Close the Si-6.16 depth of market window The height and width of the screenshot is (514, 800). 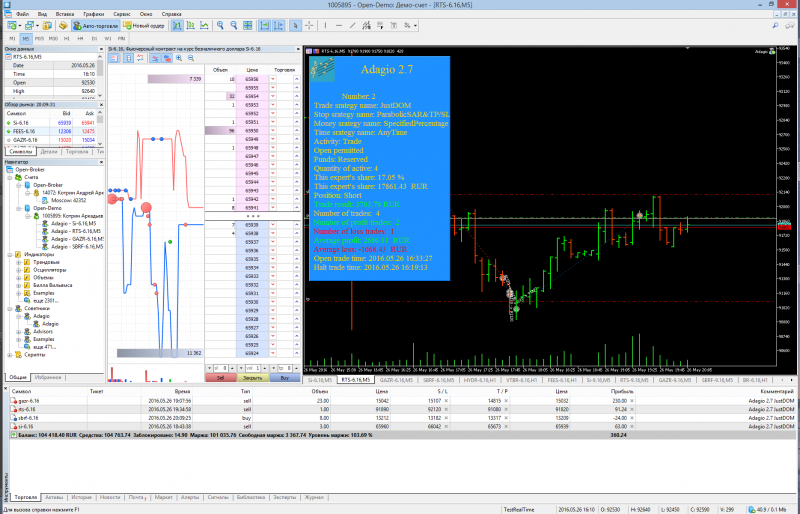(x=298, y=49)
